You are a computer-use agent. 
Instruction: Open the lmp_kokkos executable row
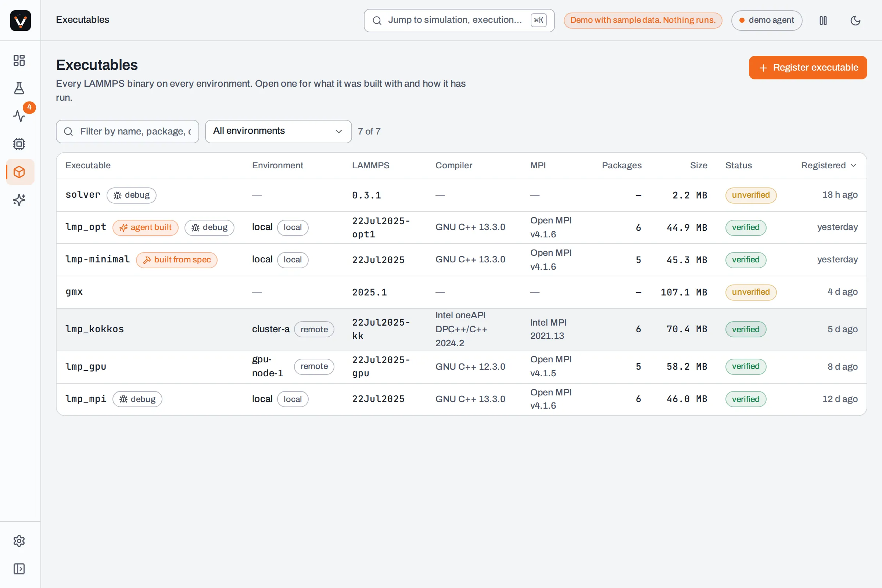[x=462, y=329]
